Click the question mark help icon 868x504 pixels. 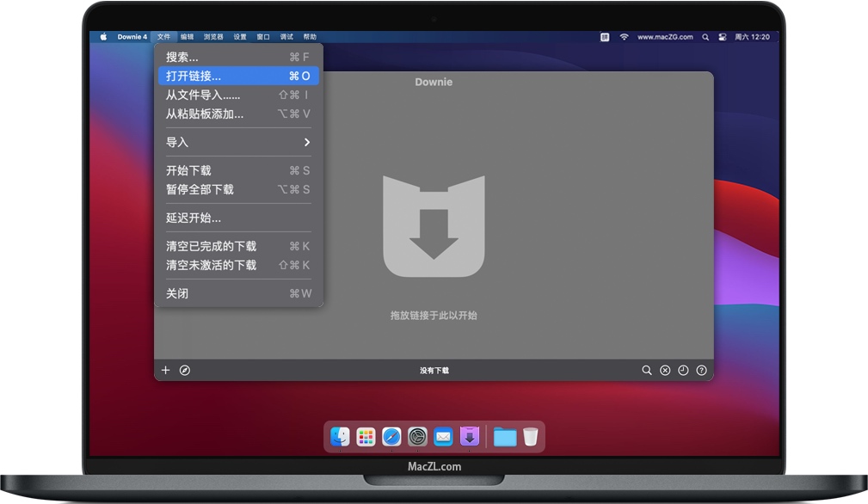tap(701, 370)
